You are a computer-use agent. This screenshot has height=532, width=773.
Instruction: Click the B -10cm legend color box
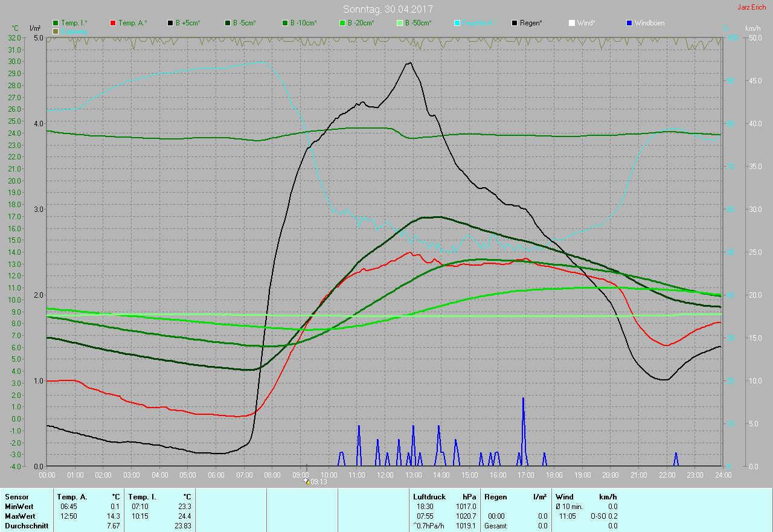pos(285,23)
